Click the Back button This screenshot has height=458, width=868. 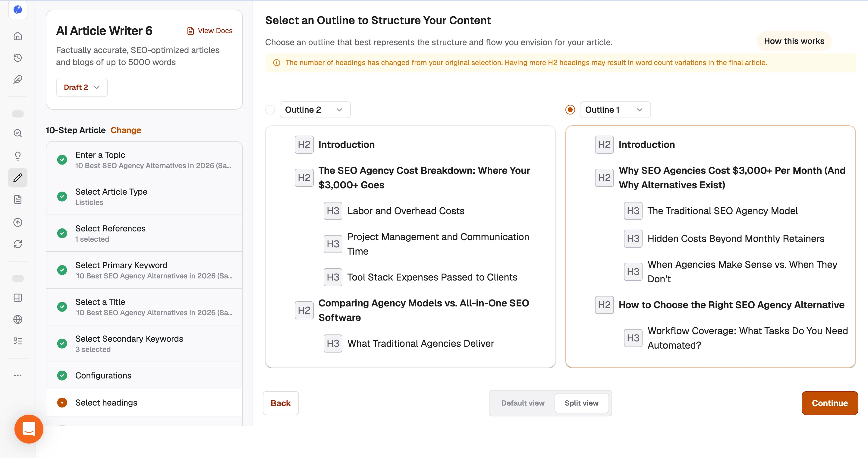[x=281, y=403]
